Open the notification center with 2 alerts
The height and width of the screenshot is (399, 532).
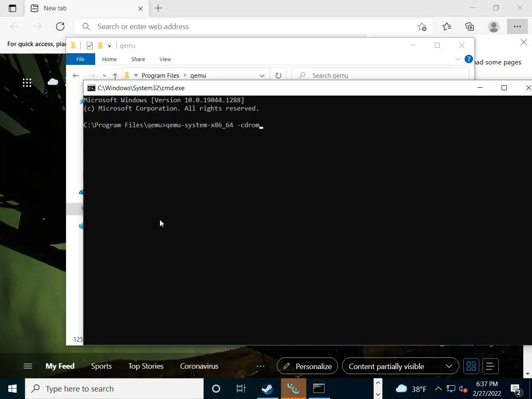point(517,389)
